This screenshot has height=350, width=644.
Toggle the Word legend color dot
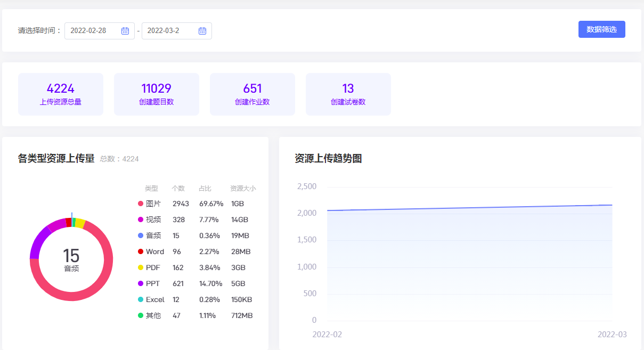[141, 251]
